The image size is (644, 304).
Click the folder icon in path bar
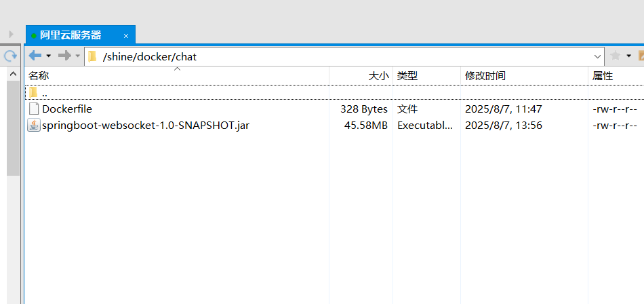pyautogui.click(x=93, y=56)
